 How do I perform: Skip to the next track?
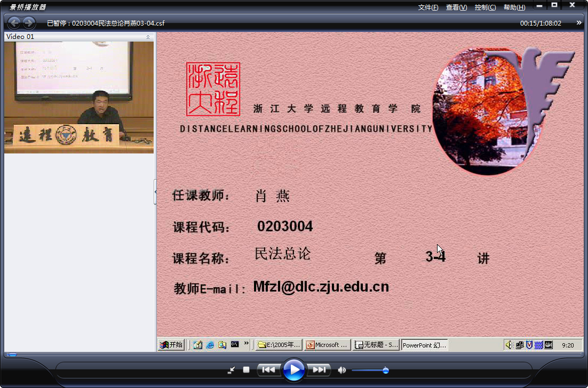click(x=319, y=370)
